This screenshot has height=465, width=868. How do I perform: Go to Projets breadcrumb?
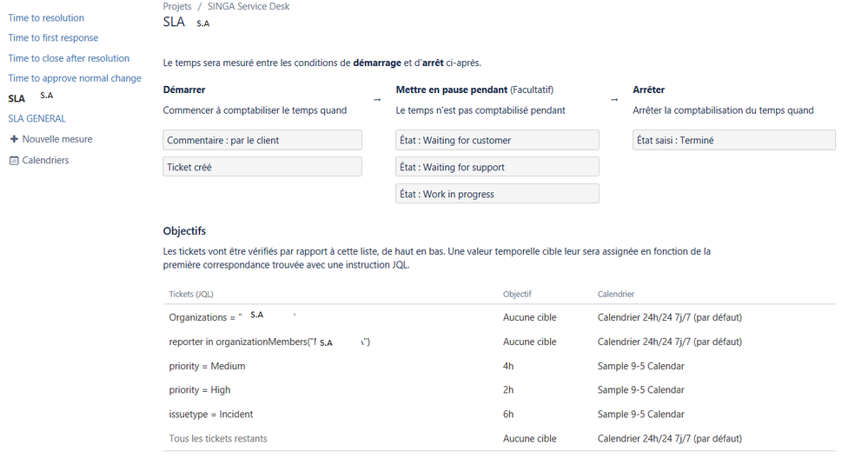[177, 6]
